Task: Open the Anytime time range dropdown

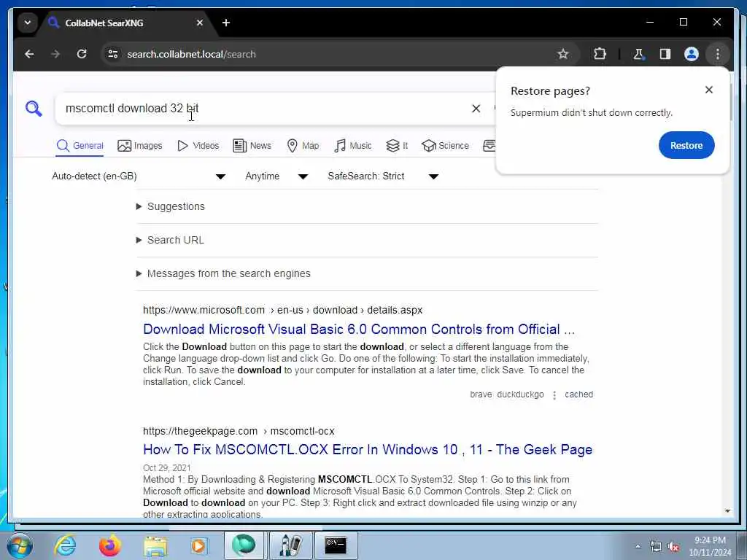Action: (x=276, y=176)
